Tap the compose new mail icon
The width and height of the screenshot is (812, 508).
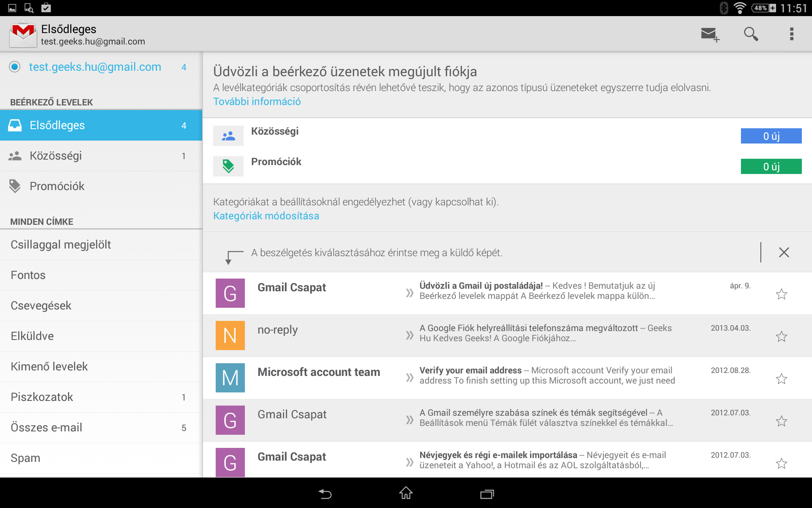[710, 34]
